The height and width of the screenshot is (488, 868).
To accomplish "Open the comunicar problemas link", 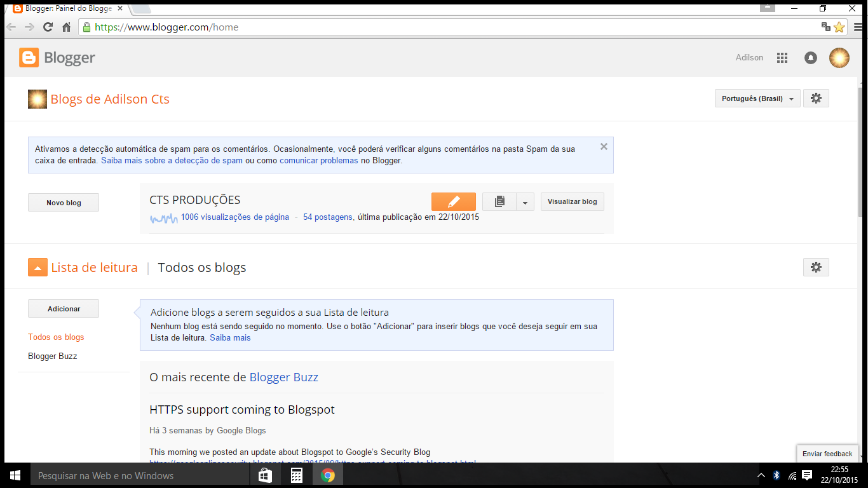I will tap(319, 161).
